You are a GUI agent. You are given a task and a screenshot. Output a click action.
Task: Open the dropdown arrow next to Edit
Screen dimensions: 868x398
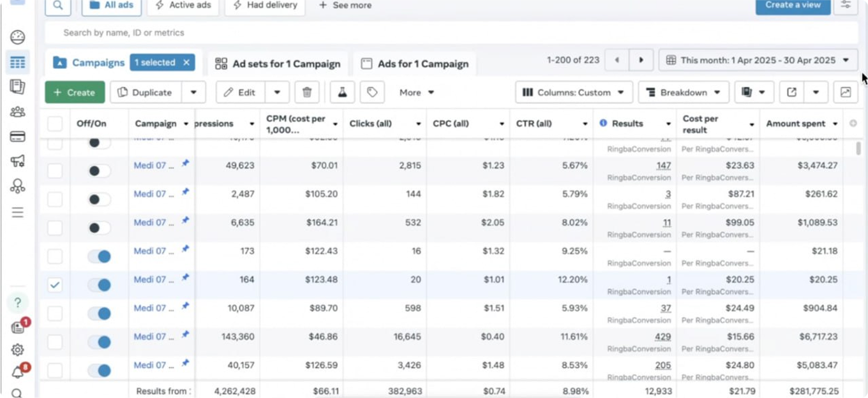point(277,92)
